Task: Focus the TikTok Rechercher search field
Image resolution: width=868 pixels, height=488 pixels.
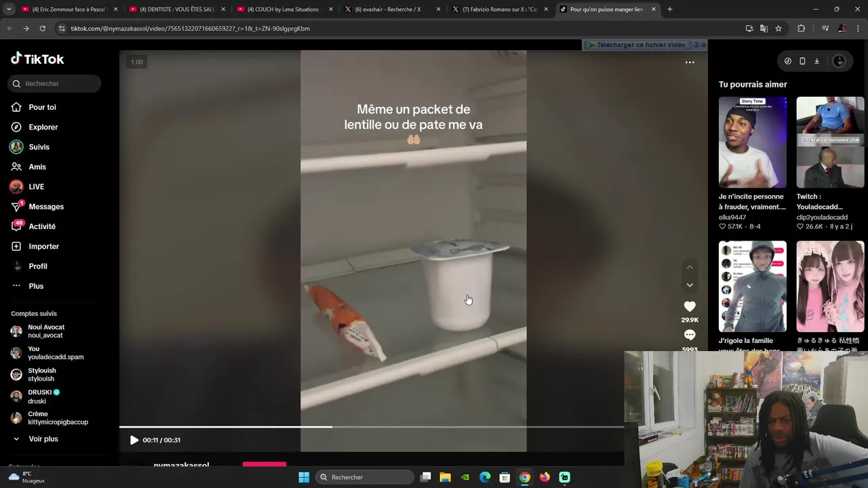Action: pyautogui.click(x=54, y=83)
